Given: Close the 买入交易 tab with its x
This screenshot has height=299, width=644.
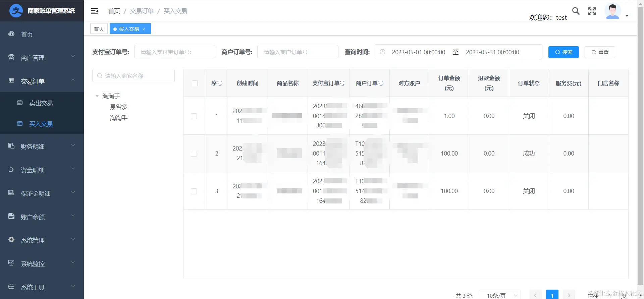Looking at the screenshot, I should pos(144,29).
